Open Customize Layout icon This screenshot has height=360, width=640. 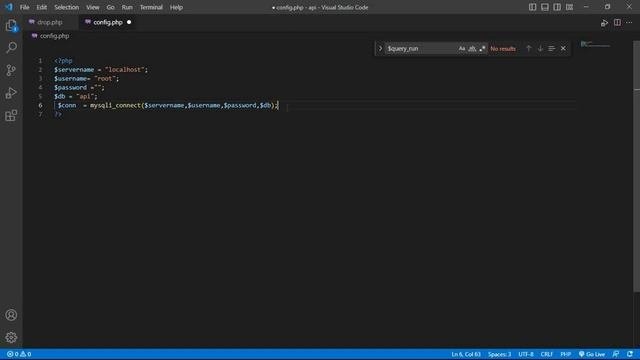point(569,7)
